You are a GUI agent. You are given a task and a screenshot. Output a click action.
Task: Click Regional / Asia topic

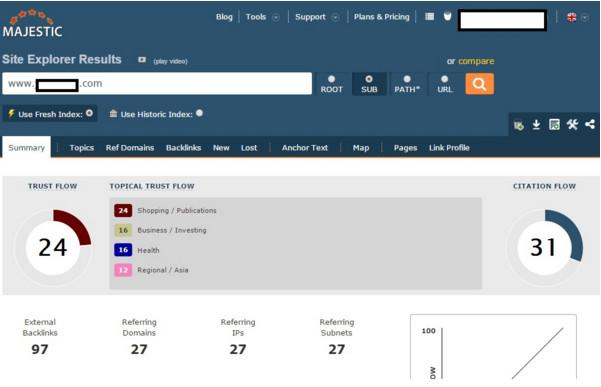pyautogui.click(x=163, y=270)
